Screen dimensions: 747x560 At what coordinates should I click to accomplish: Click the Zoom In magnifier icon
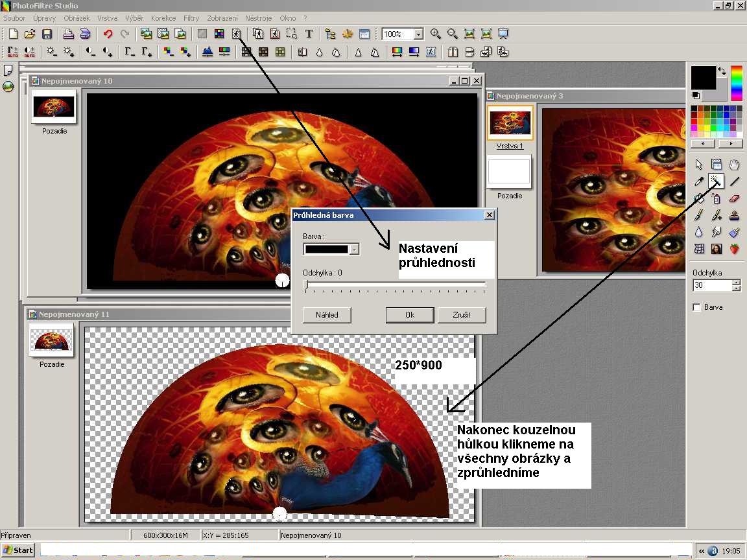(436, 34)
